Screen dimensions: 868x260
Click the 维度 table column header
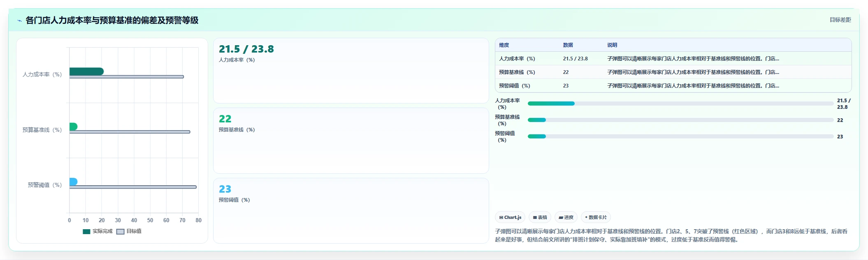(504, 45)
